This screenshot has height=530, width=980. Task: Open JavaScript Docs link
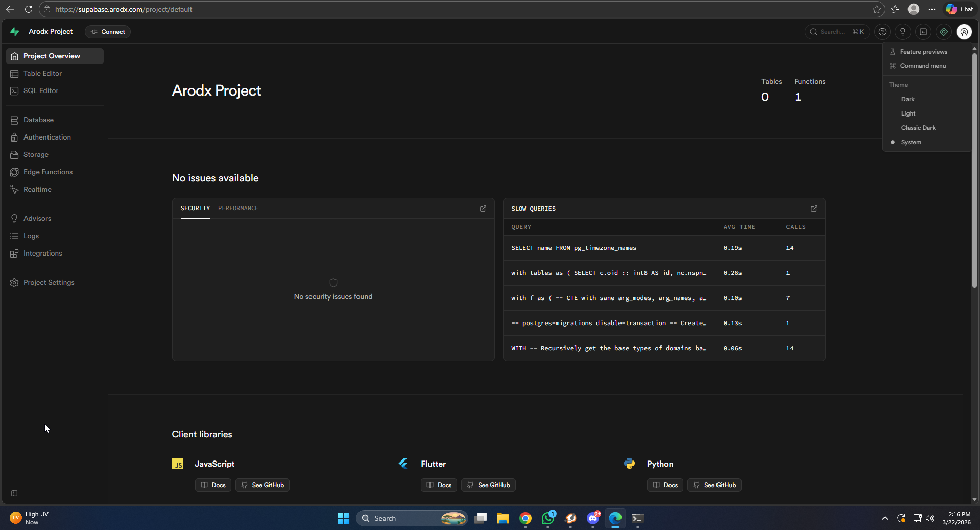(213, 485)
